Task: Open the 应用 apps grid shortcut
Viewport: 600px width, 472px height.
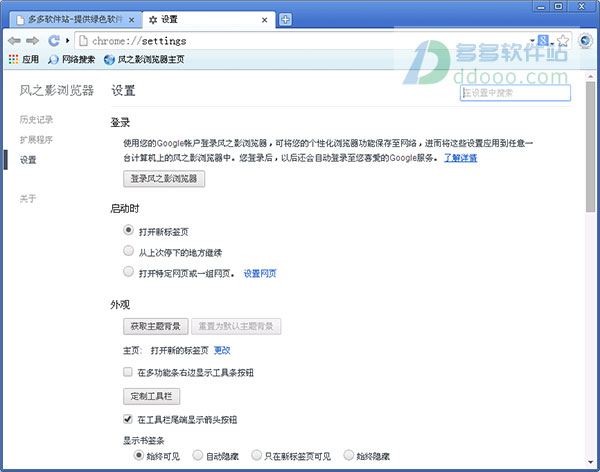Action: click(x=24, y=59)
